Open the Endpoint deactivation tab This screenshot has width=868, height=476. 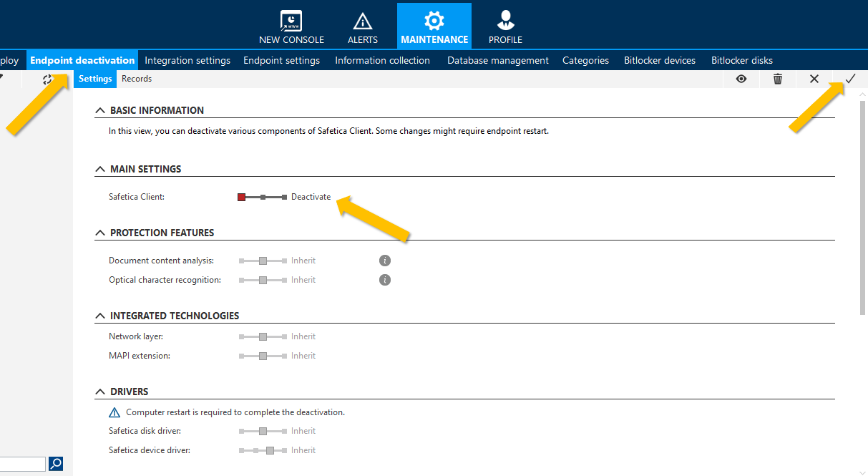[x=82, y=60]
